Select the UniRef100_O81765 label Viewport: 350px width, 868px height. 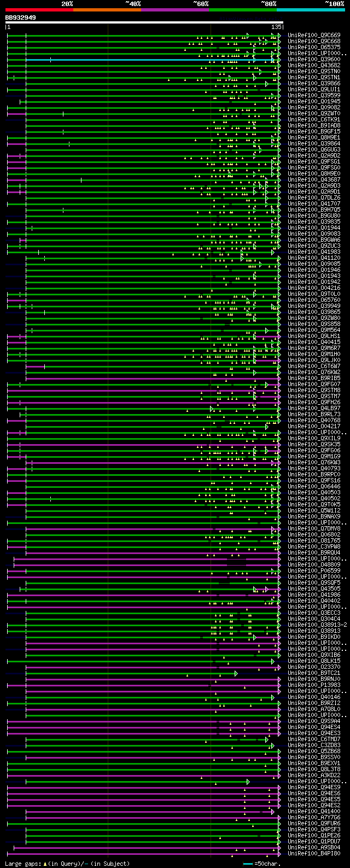[x=314, y=540]
